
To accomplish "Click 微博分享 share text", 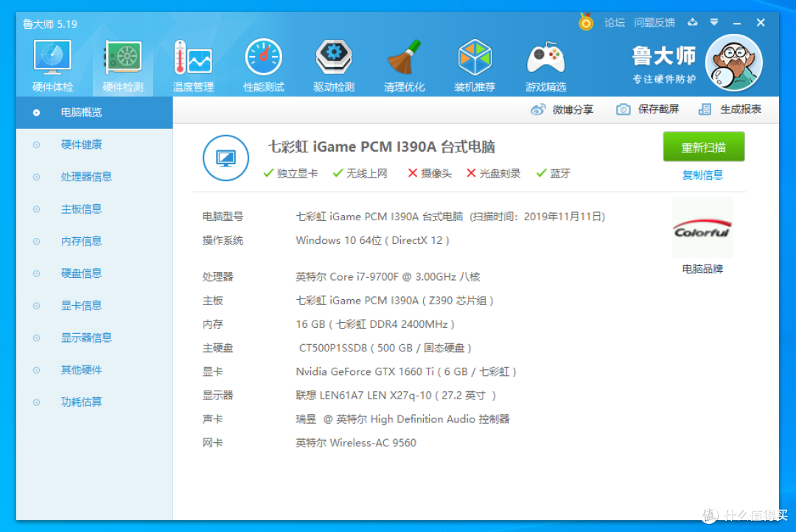I will tap(573, 110).
